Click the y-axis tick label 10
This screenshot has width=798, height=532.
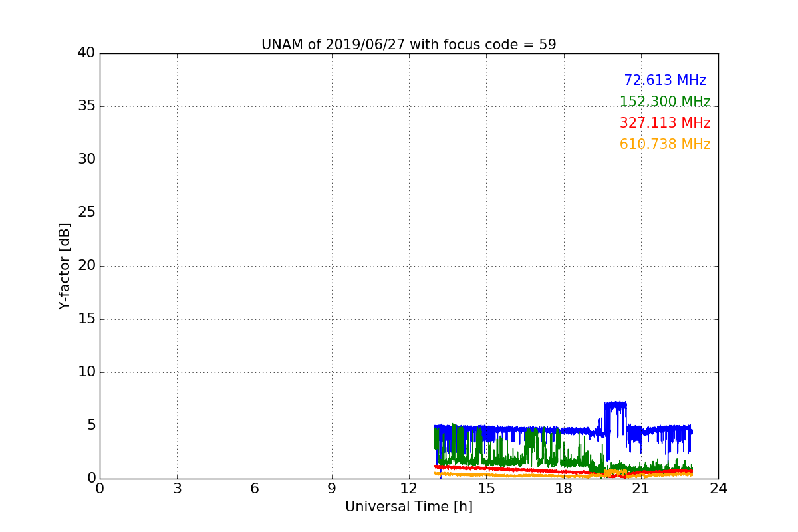pyautogui.click(x=86, y=372)
